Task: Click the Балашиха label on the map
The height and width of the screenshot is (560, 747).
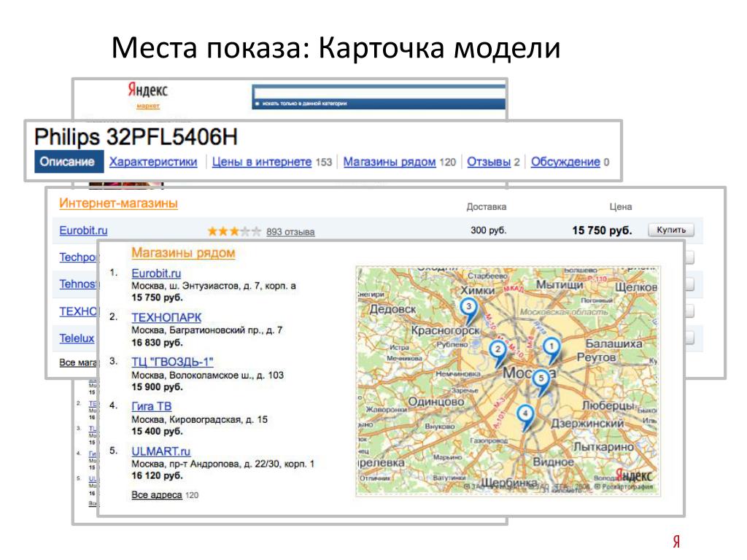Action: 614,343
